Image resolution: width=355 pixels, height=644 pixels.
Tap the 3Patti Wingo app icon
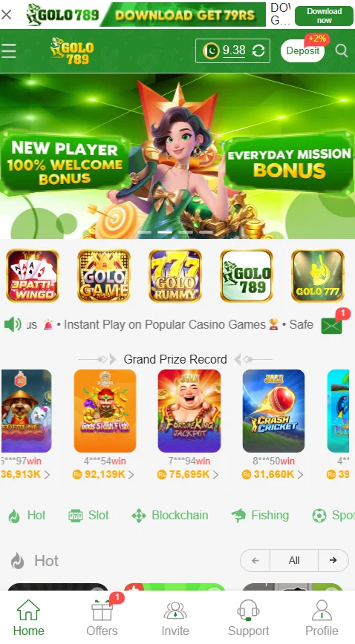(x=33, y=275)
